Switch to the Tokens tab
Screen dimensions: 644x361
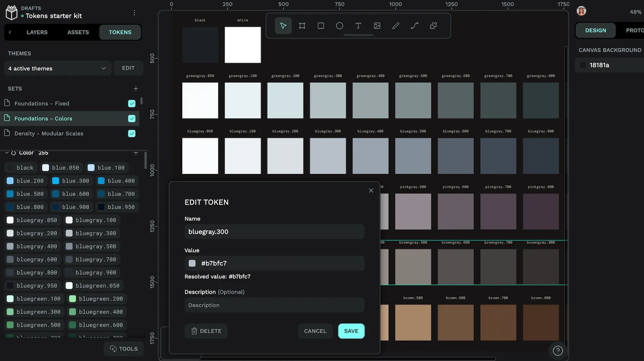pos(120,32)
